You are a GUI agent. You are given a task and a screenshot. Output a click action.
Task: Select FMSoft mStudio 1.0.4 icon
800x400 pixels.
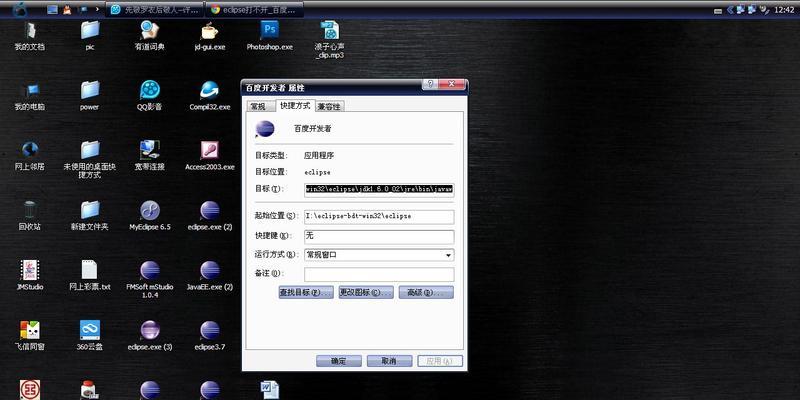pyautogui.click(x=149, y=280)
